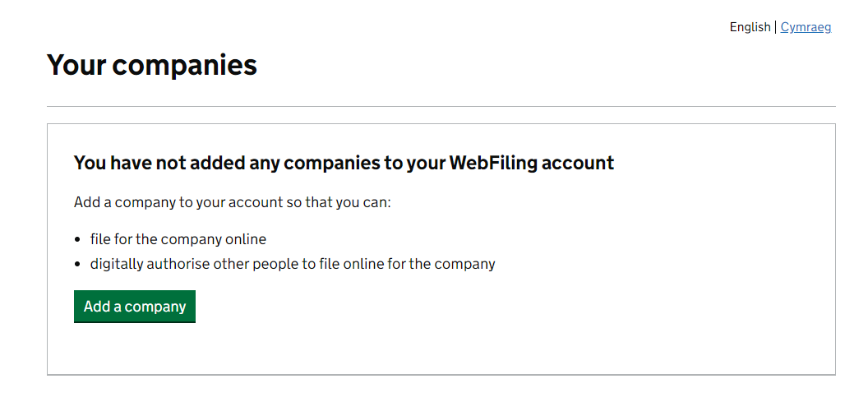
Task: Click the English language label
Action: [750, 27]
